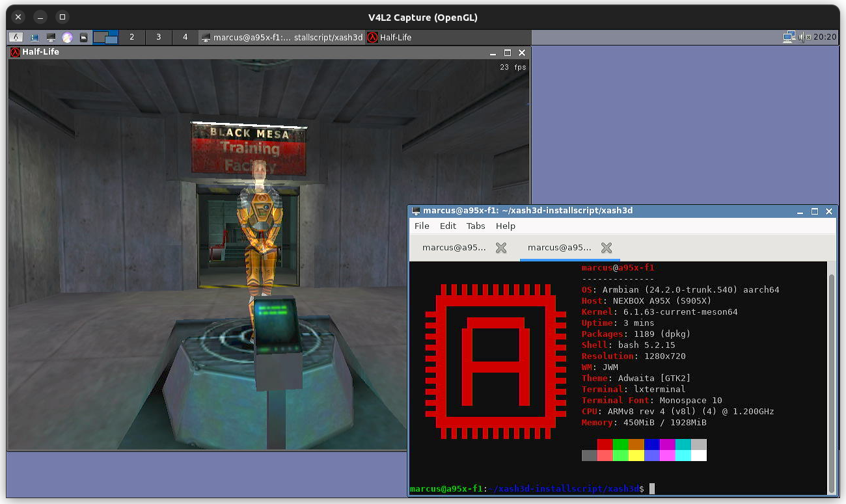846x504 pixels.
Task: Close the lxterminal window
Action: [829, 211]
